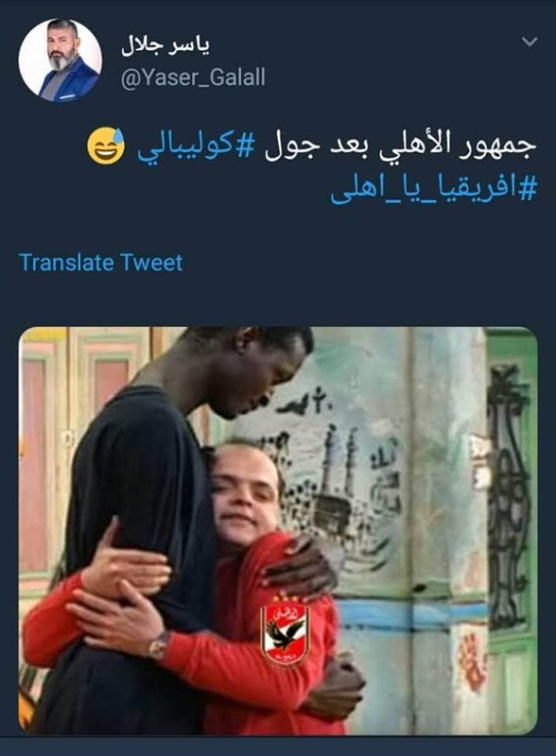
Task: Expand the tweet options chevron
Action: [530, 42]
